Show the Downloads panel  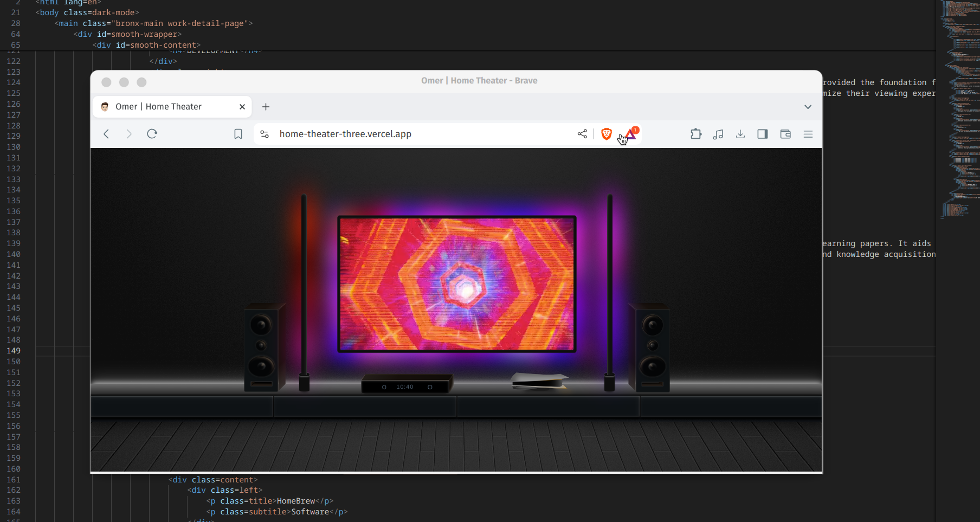740,134
